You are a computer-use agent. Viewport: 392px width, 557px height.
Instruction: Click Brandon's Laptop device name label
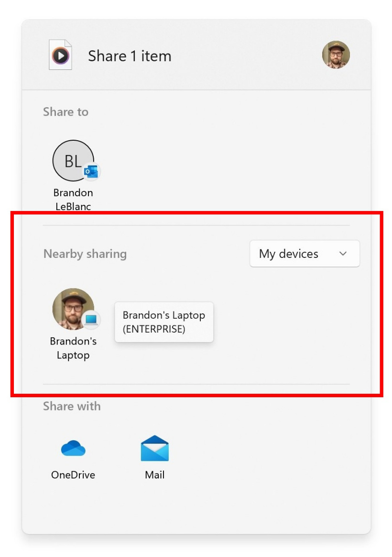click(x=73, y=348)
